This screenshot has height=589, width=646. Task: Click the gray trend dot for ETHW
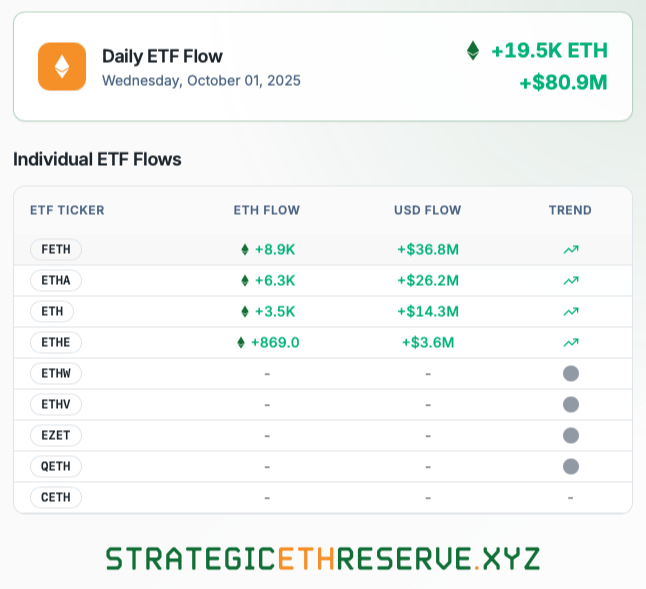click(x=571, y=373)
